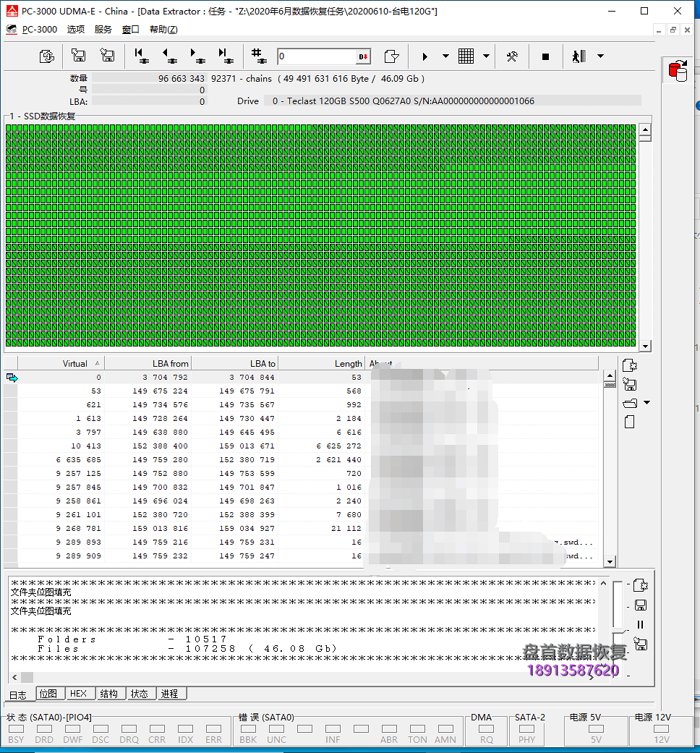Viewport: 700px width, 753px height.
Task: Start the process with the play button
Action: coord(425,56)
